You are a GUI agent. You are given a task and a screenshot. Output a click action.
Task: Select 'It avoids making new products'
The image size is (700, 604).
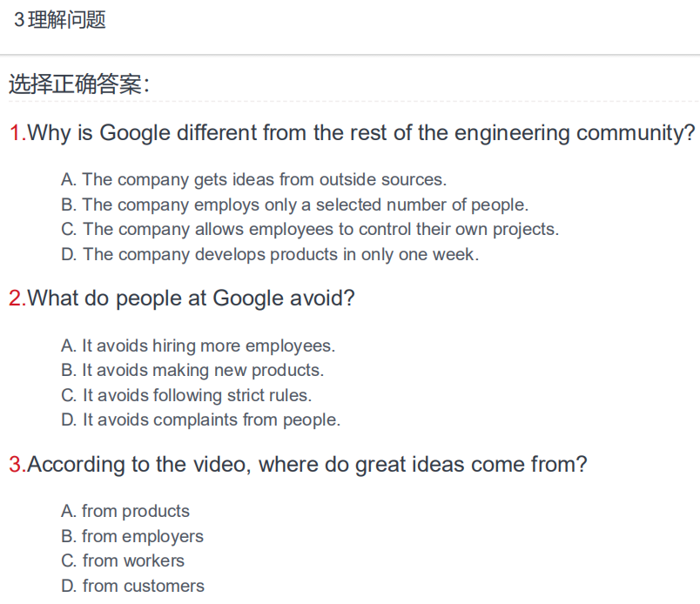click(x=192, y=371)
